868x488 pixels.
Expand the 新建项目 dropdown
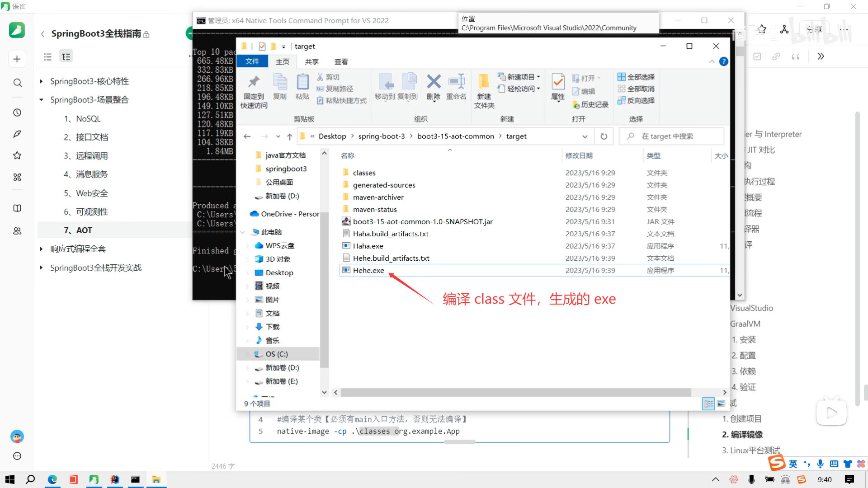pos(538,77)
